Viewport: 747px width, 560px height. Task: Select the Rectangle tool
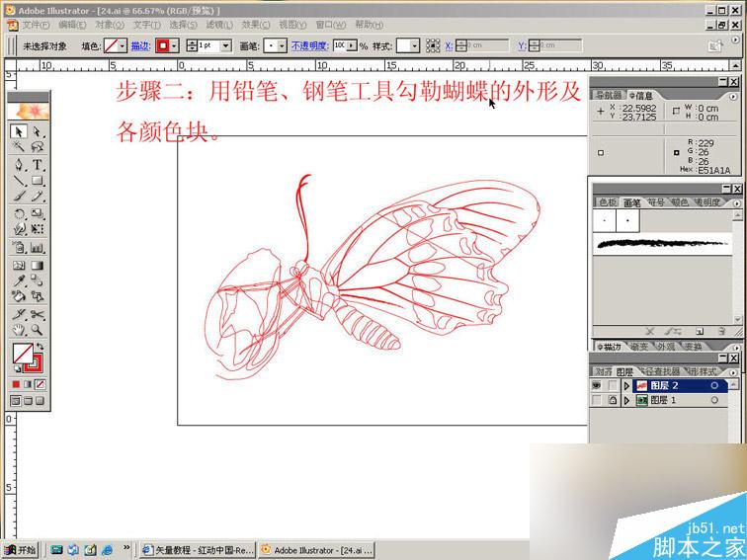pos(38,180)
